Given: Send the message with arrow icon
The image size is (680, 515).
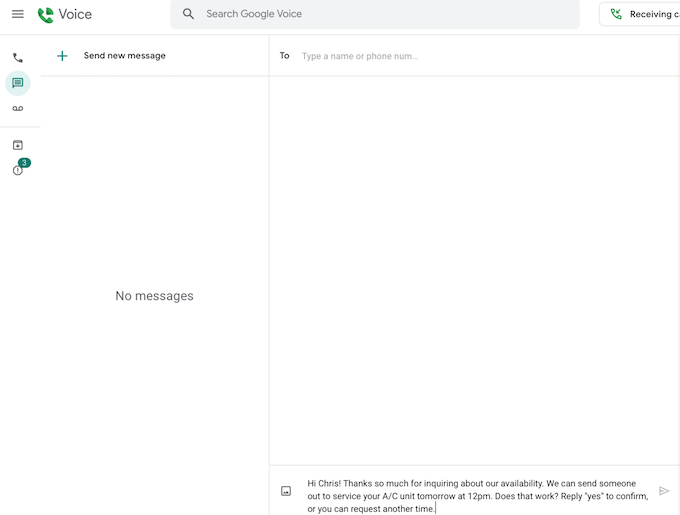Looking at the screenshot, I should coord(664,491).
